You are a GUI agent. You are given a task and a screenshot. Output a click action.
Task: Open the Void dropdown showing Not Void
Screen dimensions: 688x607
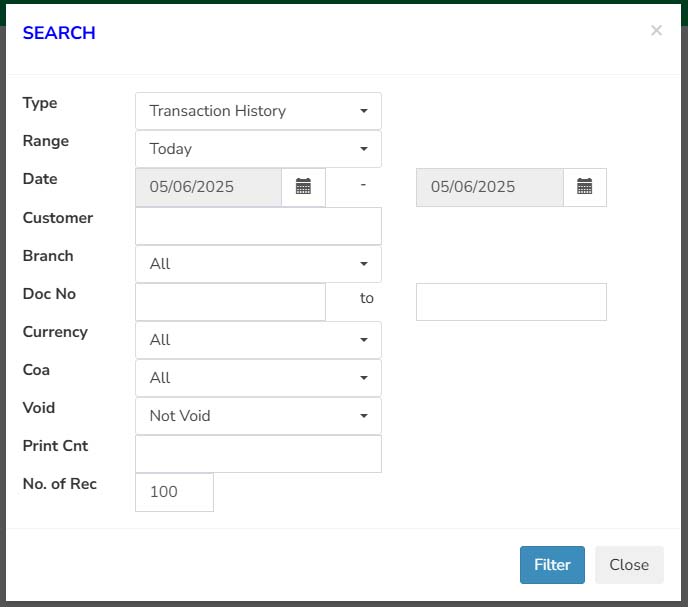point(258,416)
